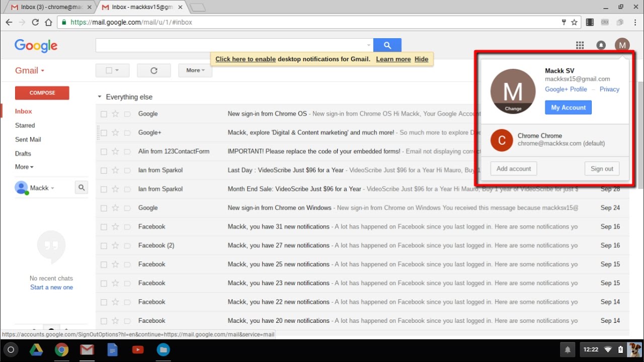This screenshot has height=362, width=644.
Task: Star the Google+ email
Action: 115,133
